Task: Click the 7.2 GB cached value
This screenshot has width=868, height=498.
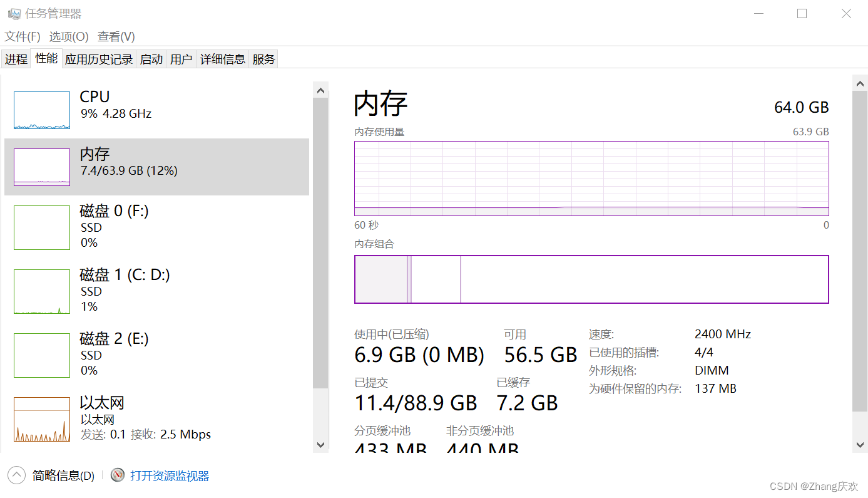Action: (528, 402)
